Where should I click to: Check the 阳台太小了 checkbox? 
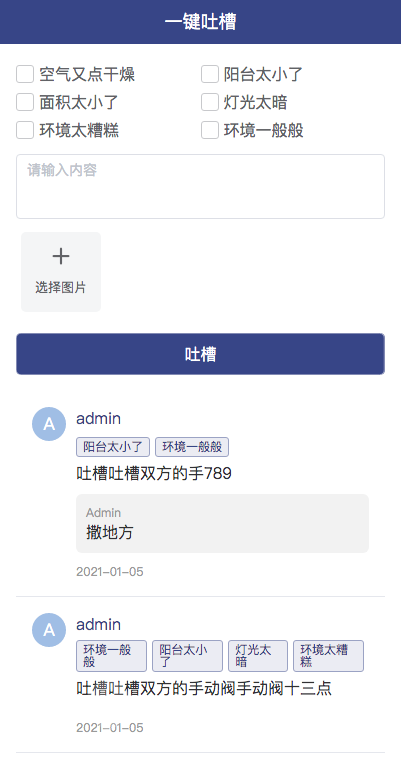click(x=210, y=75)
